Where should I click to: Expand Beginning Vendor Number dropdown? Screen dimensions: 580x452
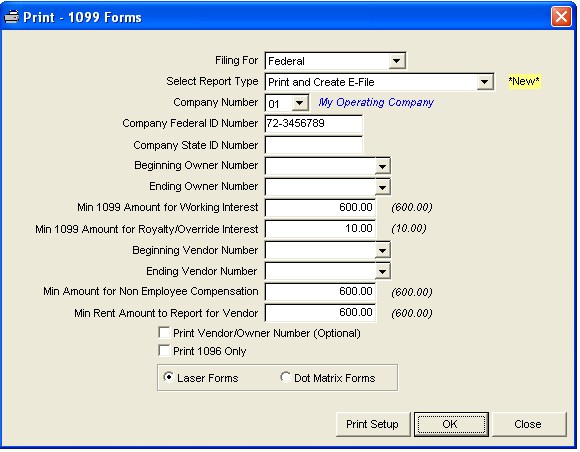[382, 250]
